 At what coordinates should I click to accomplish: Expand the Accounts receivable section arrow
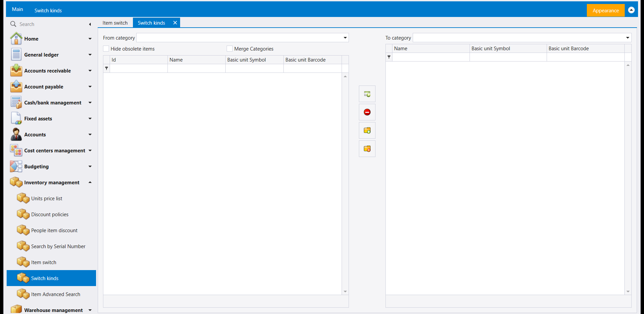(90, 71)
